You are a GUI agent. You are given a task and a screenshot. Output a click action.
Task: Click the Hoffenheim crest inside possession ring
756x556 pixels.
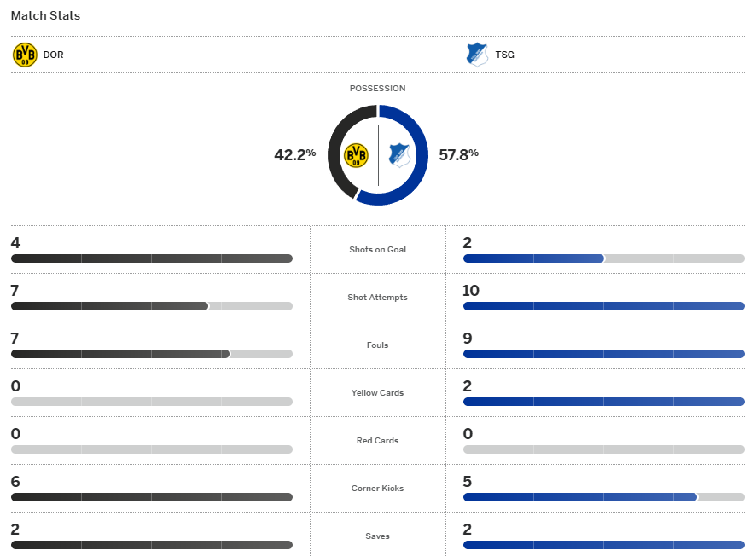[x=399, y=155]
